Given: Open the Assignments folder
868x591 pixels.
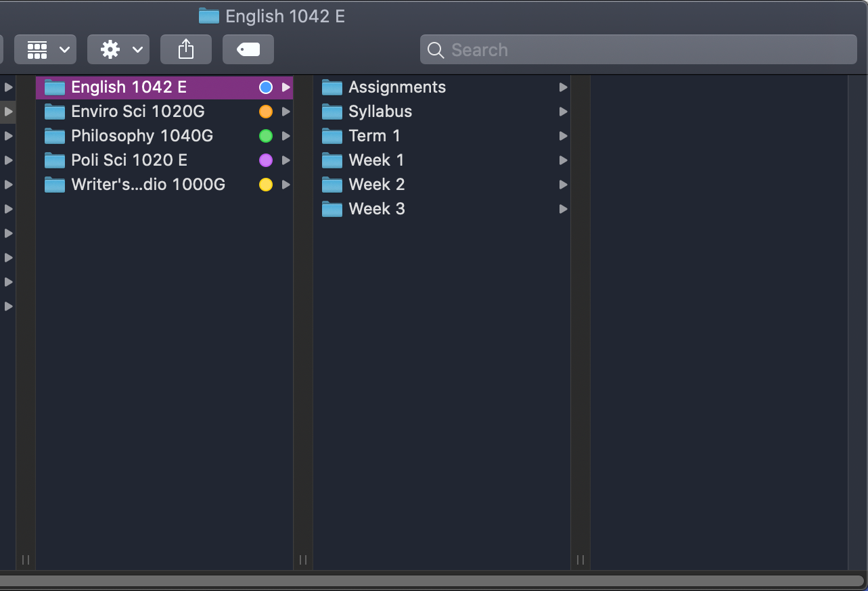Looking at the screenshot, I should [x=442, y=87].
